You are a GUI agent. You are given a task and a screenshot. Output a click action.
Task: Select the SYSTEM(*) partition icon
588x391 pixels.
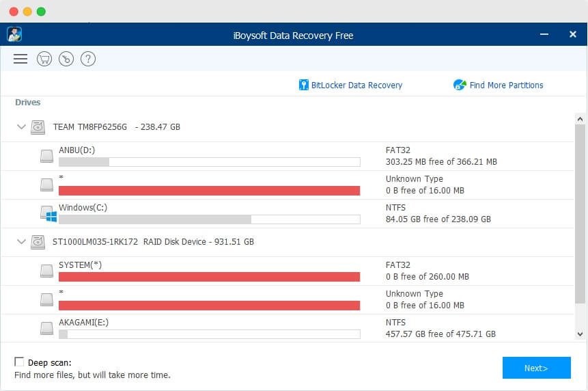47,271
